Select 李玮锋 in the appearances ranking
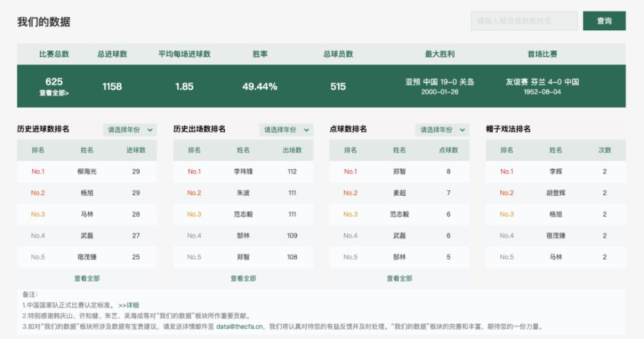Image resolution: width=644 pixels, height=339 pixels. 243,172
